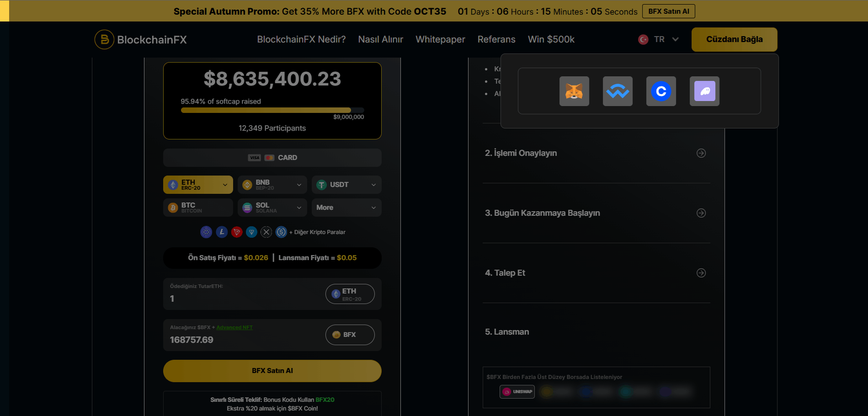Open the BNB BEP-20 dropdown
Image resolution: width=868 pixels, height=416 pixels.
[x=272, y=185]
